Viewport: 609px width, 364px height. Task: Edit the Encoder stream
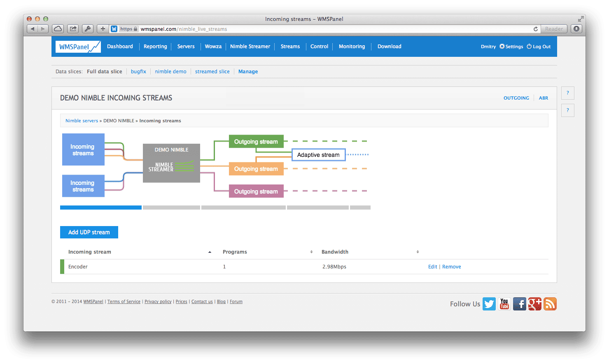click(432, 267)
